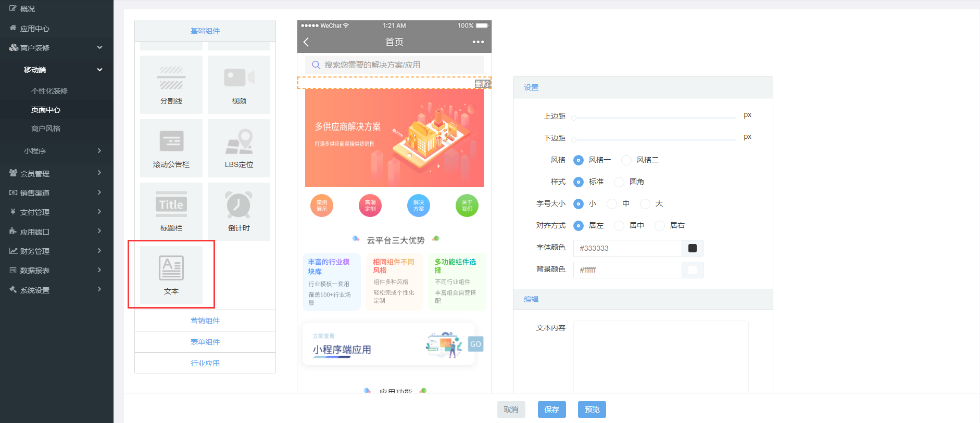This screenshot has width=980, height=423.
Task: Click the 关于我们 round icon
Action: (x=467, y=206)
